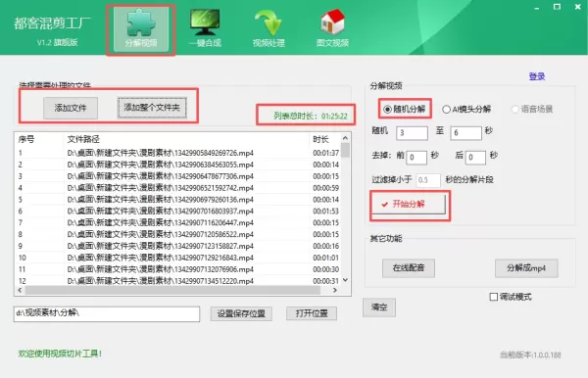Click the 列表总时长 01:25:22 label

311,116
